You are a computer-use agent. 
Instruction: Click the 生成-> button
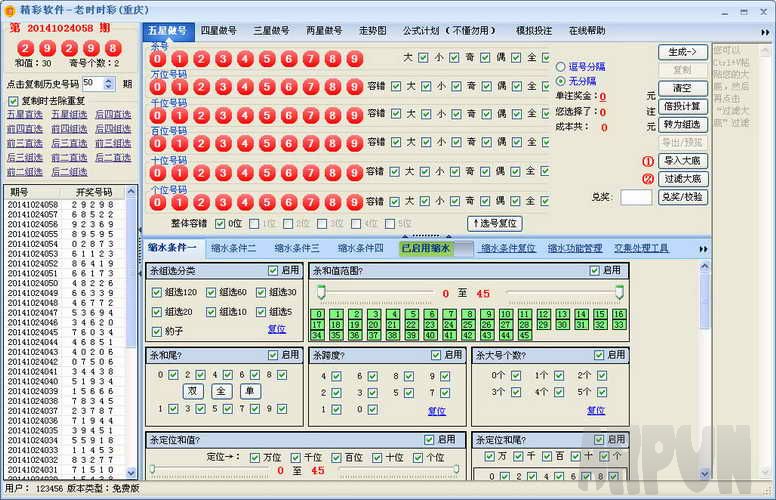pos(682,52)
